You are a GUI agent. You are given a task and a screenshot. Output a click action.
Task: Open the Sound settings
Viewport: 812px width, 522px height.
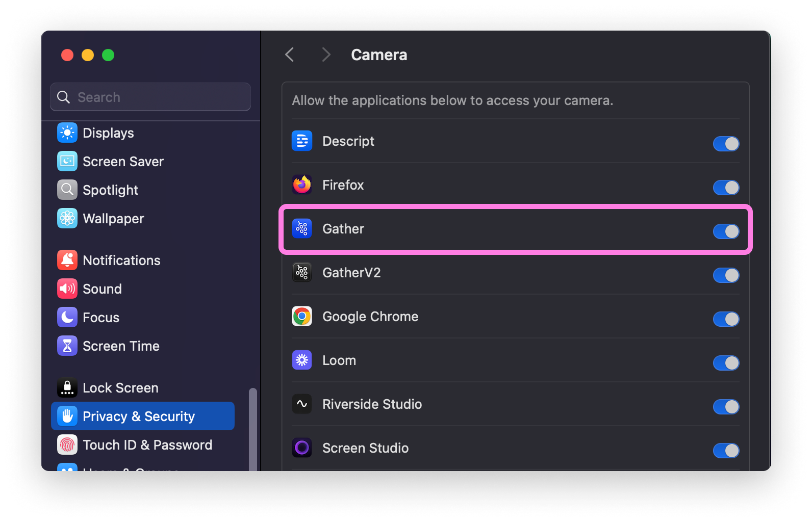tap(102, 289)
